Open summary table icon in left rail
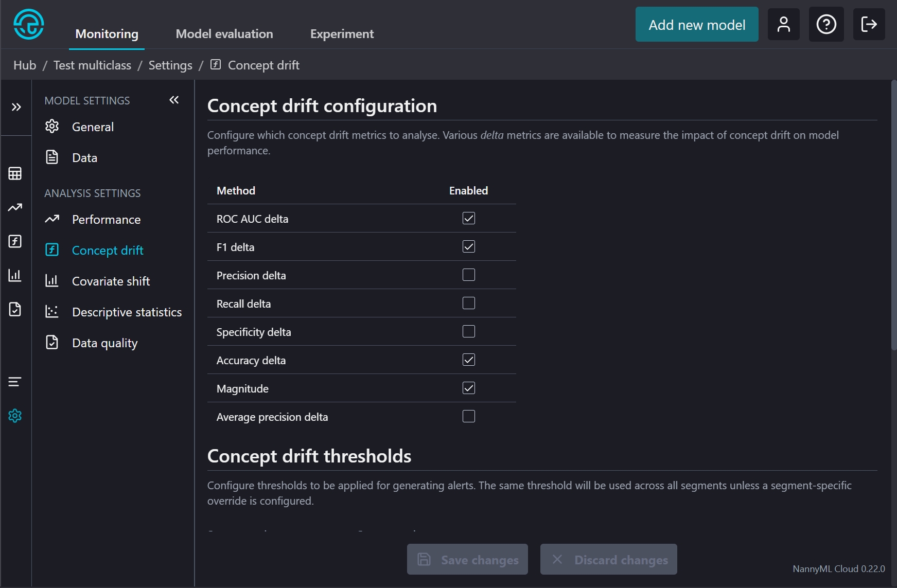The width and height of the screenshot is (897, 588). click(x=15, y=174)
